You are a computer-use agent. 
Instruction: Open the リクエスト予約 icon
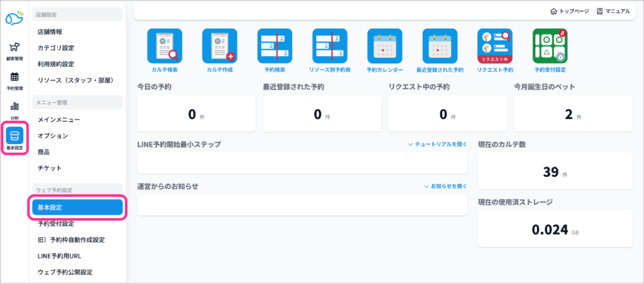coord(494,46)
